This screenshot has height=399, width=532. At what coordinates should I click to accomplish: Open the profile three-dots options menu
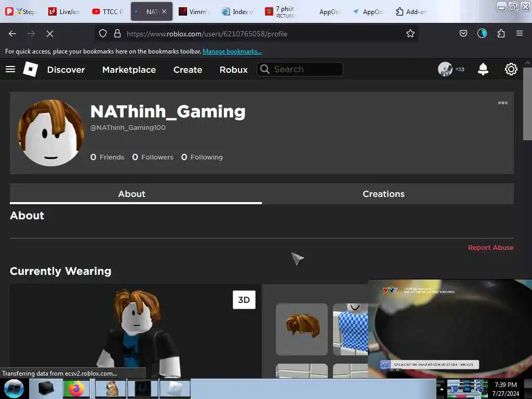502,103
